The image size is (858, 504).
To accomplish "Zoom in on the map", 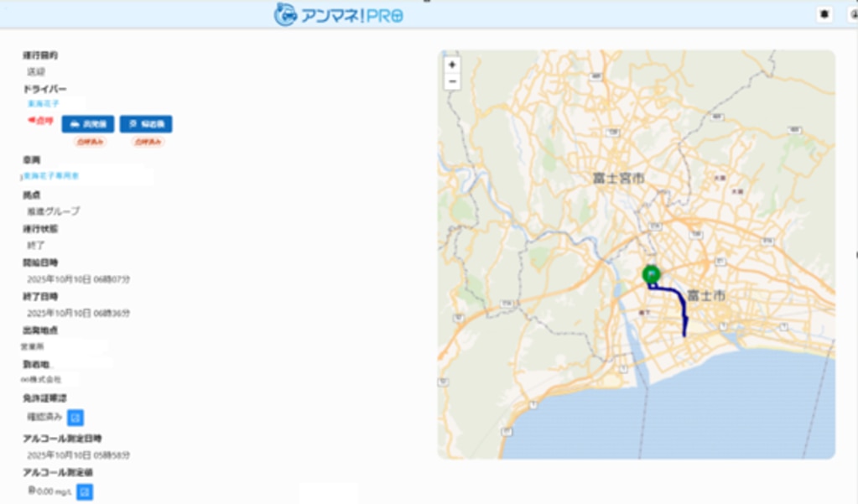I will [452, 65].
